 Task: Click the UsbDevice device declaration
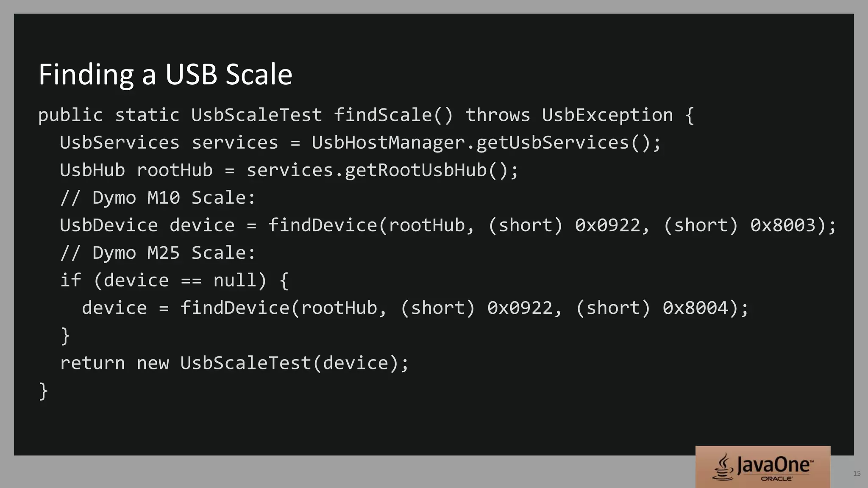click(147, 225)
